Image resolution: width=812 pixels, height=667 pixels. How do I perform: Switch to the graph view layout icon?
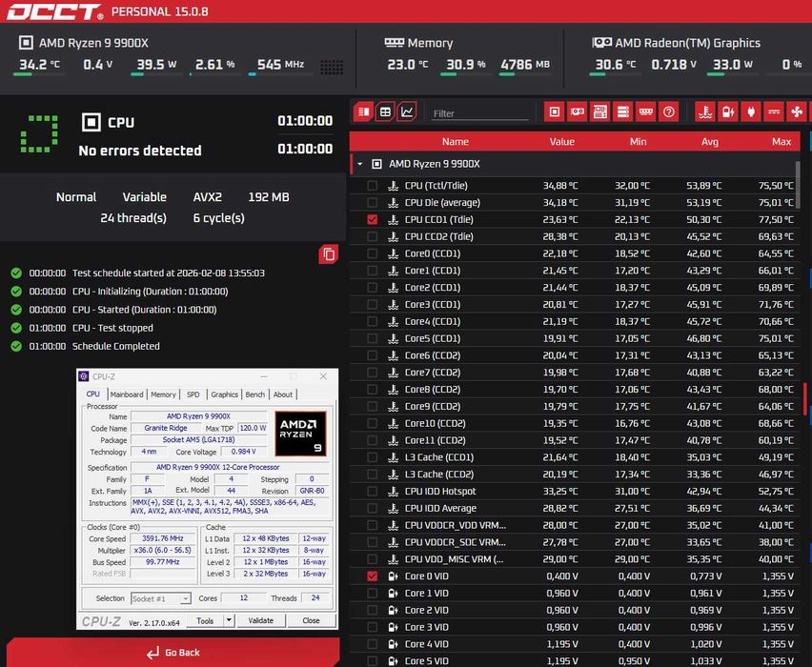click(x=407, y=111)
